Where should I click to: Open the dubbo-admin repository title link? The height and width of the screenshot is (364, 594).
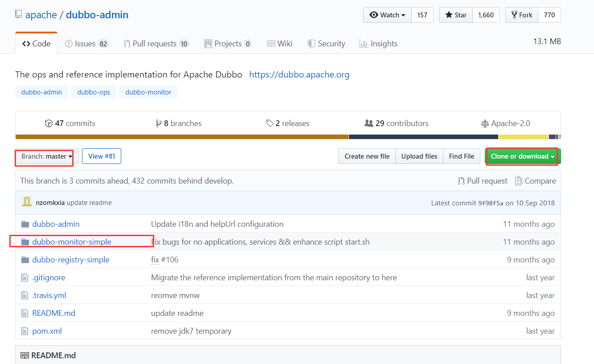coord(97,15)
